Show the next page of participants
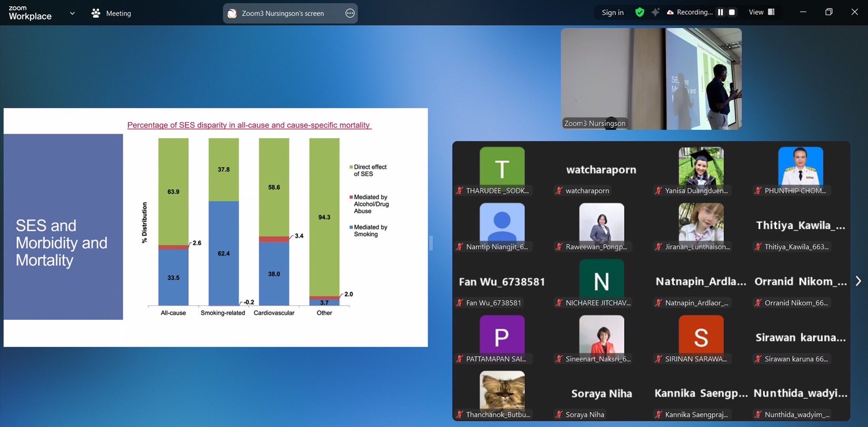The width and height of the screenshot is (868, 427). (x=858, y=281)
